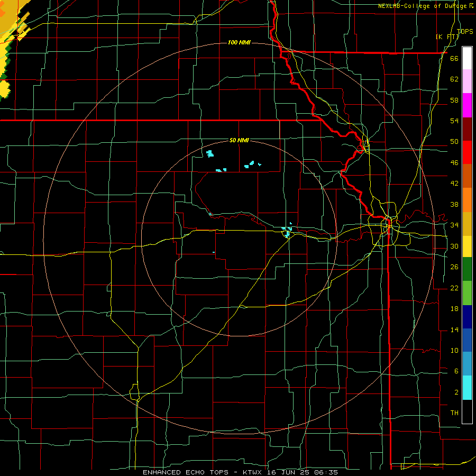Image resolution: width=476 pixels, height=476 pixels.
Task: Click the 66 legend value
Action: pos(454,58)
